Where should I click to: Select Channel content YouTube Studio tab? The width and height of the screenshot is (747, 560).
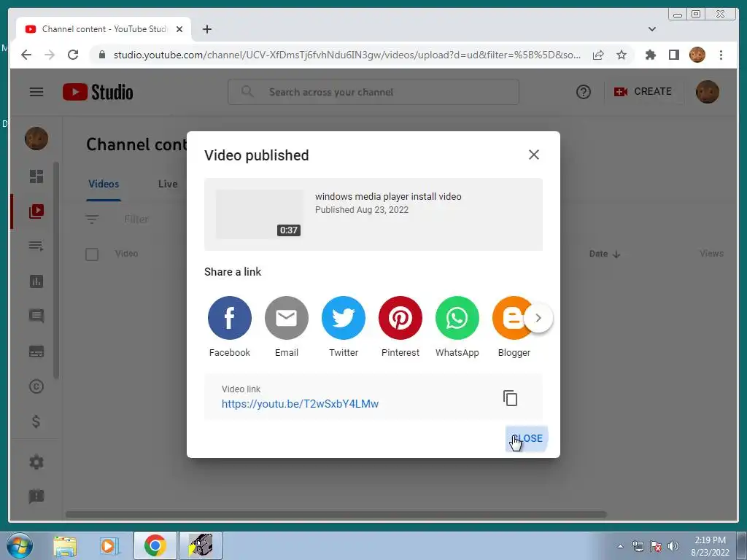(104, 29)
